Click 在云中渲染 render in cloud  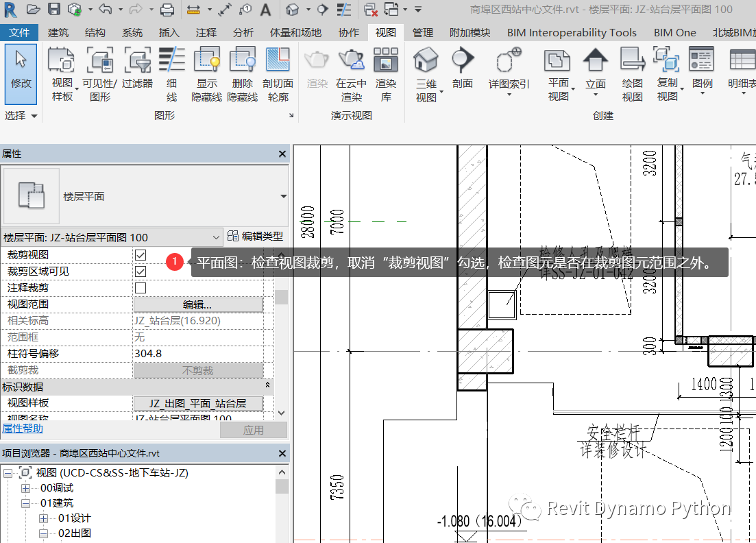click(352, 74)
